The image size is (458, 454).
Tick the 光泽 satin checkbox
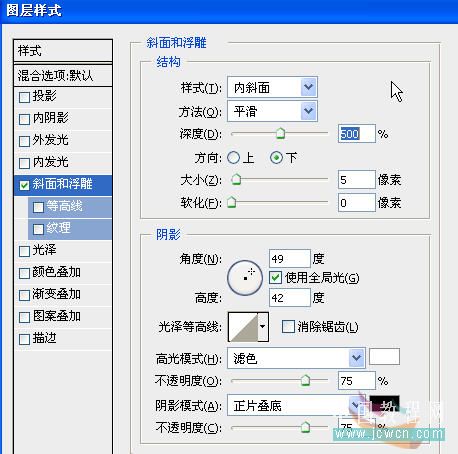[x=24, y=251]
